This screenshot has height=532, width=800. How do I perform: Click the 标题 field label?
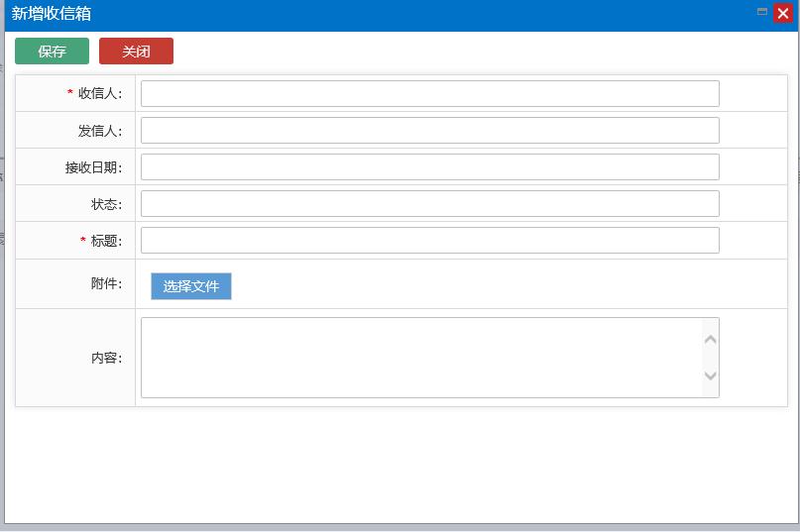[105, 241]
